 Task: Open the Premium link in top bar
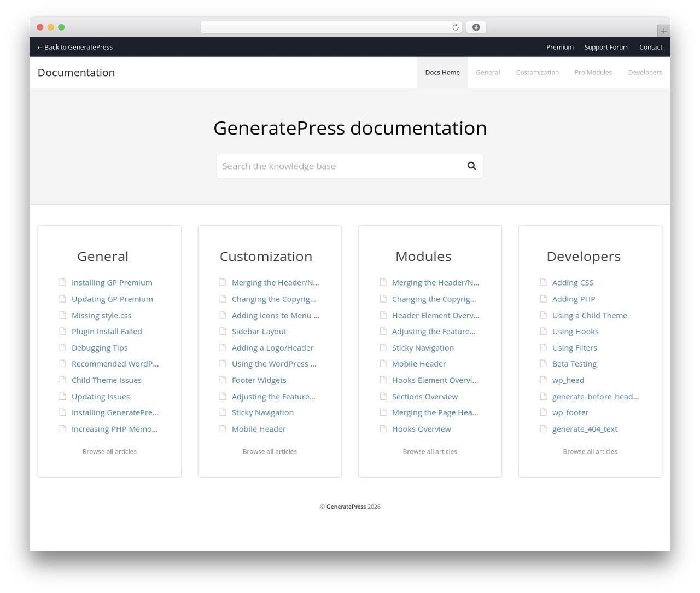coord(560,47)
